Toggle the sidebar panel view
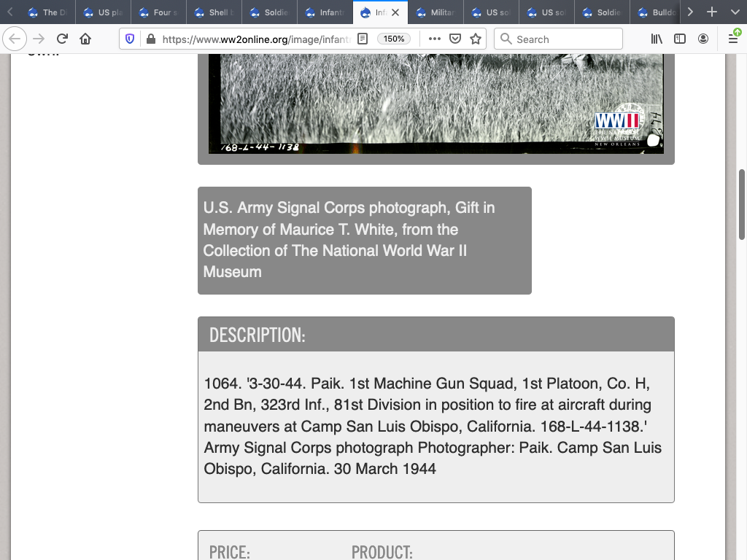The image size is (747, 560). coord(680,39)
